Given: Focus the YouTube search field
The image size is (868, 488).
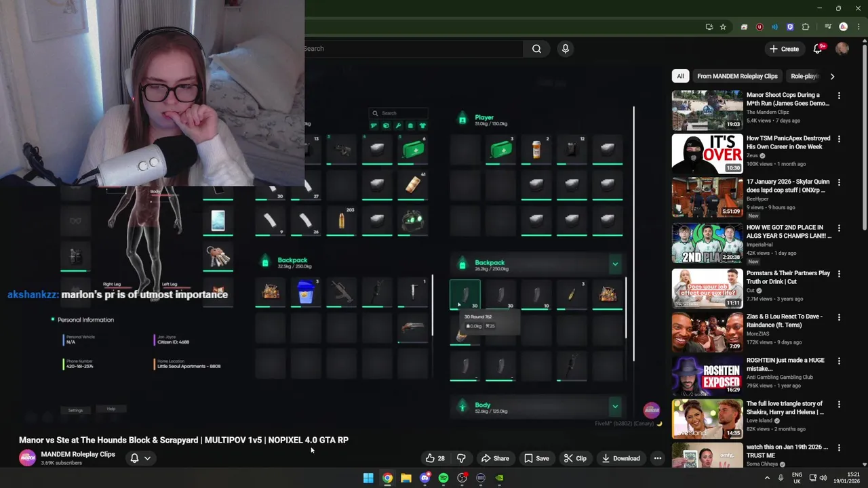Looking at the screenshot, I should [413, 49].
